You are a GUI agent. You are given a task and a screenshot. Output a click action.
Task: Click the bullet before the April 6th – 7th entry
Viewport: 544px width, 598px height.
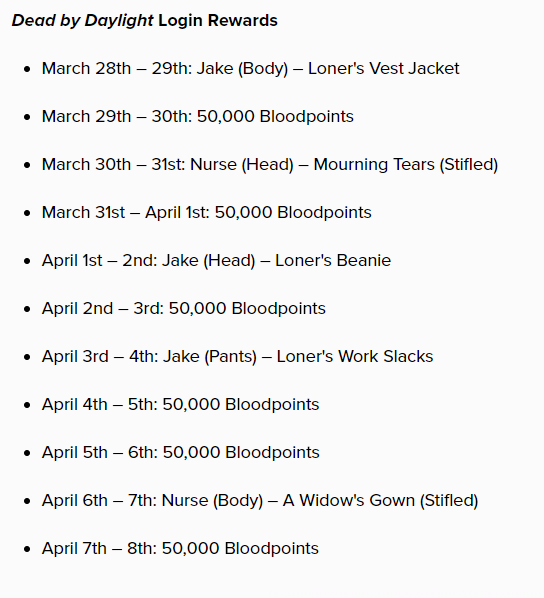pyautogui.click(x=27, y=501)
